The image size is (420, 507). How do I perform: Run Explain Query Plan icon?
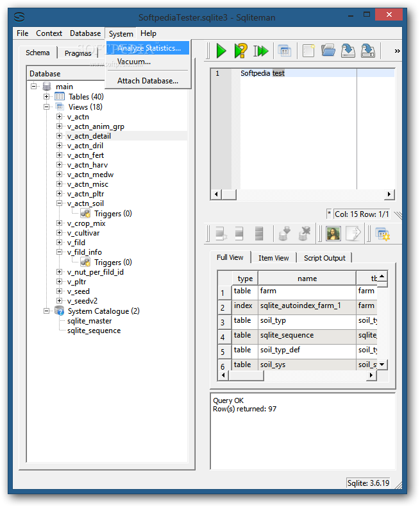pos(241,51)
